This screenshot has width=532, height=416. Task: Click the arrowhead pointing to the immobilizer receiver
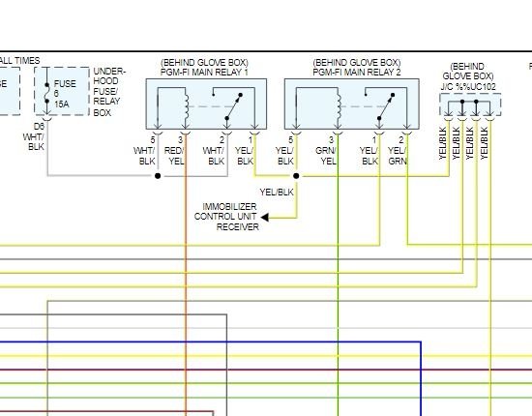click(x=265, y=217)
